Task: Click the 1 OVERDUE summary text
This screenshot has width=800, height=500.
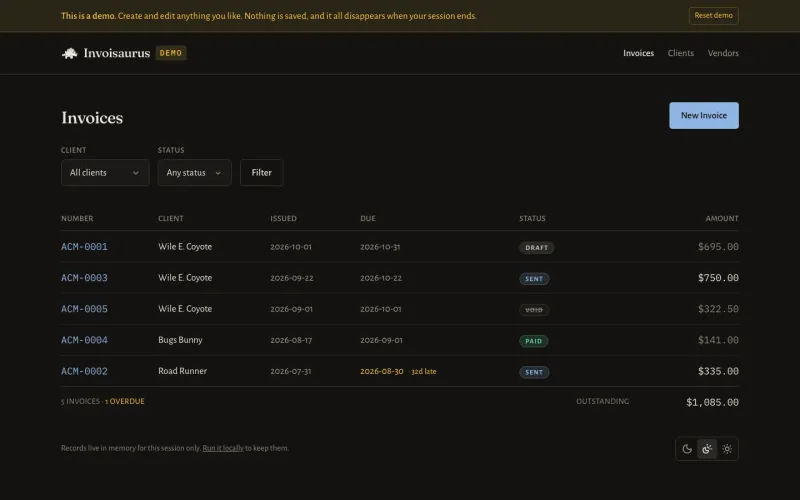Action: 124,402
